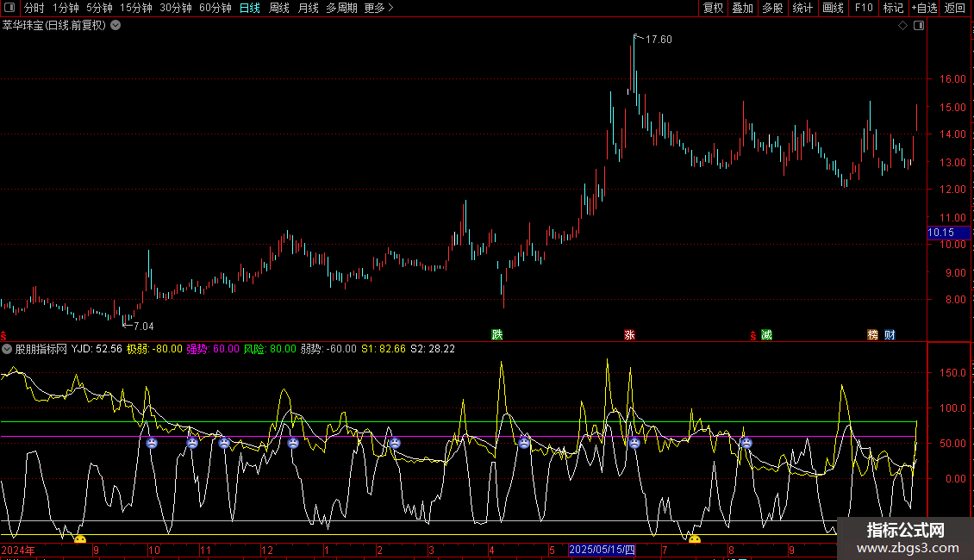
Task: Add stock via +自选 button
Action: click(924, 8)
